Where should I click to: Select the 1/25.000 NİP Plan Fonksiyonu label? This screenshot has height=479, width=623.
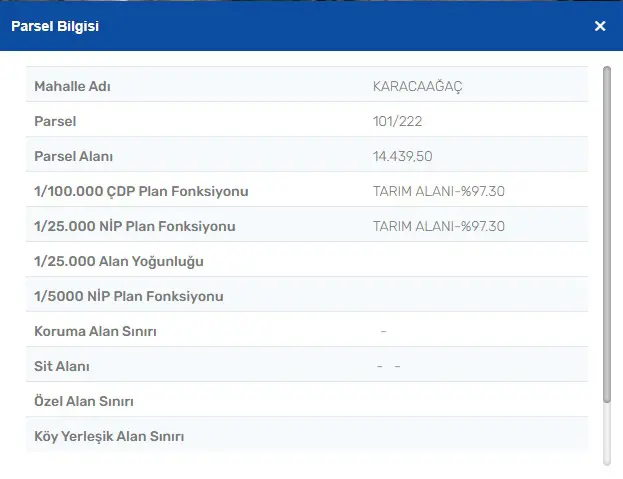(135, 226)
